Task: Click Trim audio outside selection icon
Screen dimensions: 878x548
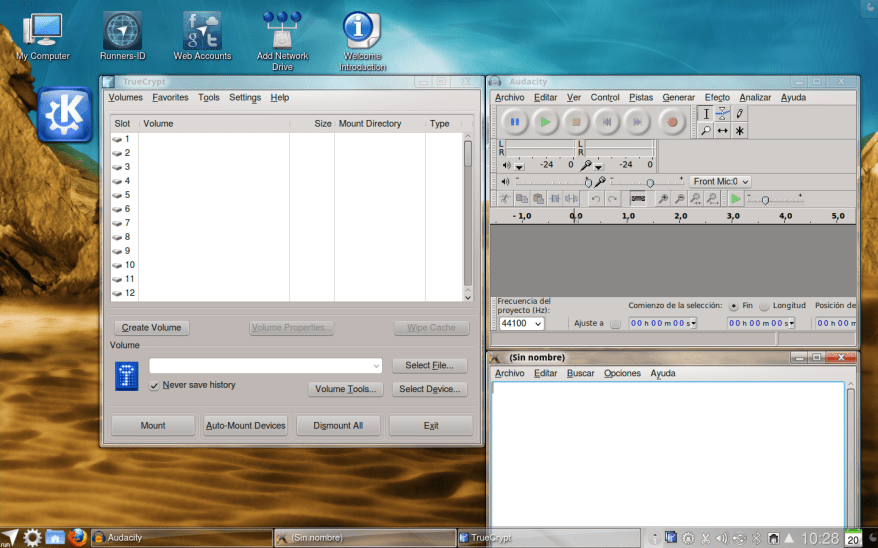Action: click(x=555, y=199)
